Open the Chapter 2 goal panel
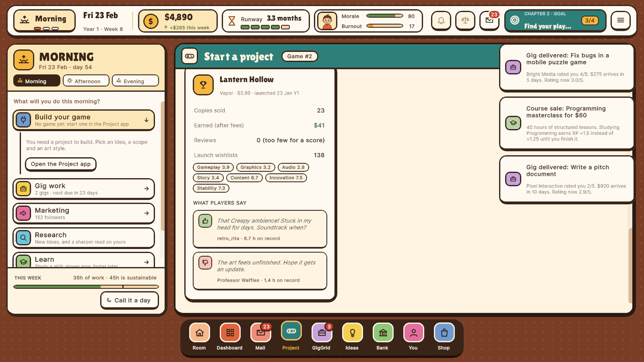This screenshot has width=644, height=362. (x=555, y=20)
